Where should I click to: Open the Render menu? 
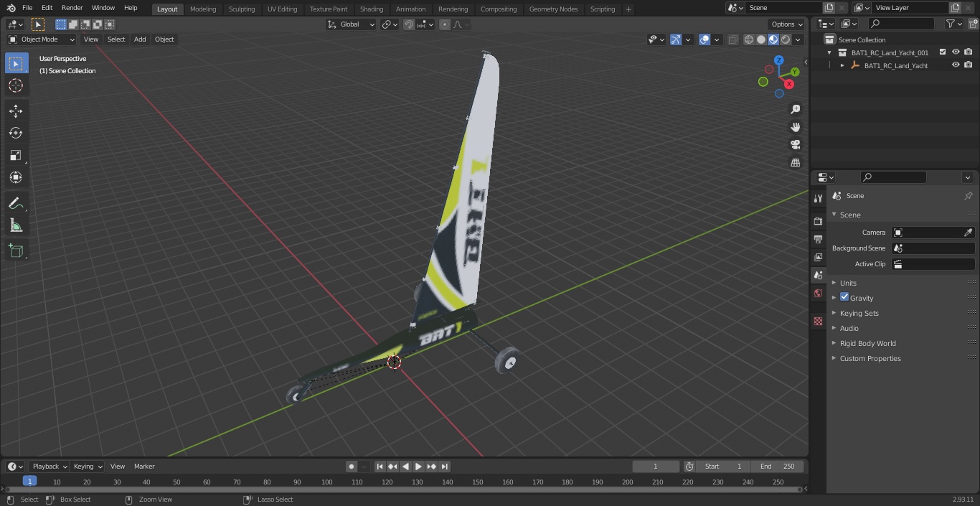[x=72, y=8]
